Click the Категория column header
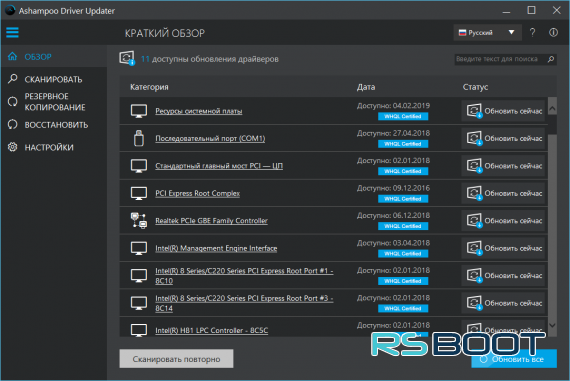 tap(149, 87)
